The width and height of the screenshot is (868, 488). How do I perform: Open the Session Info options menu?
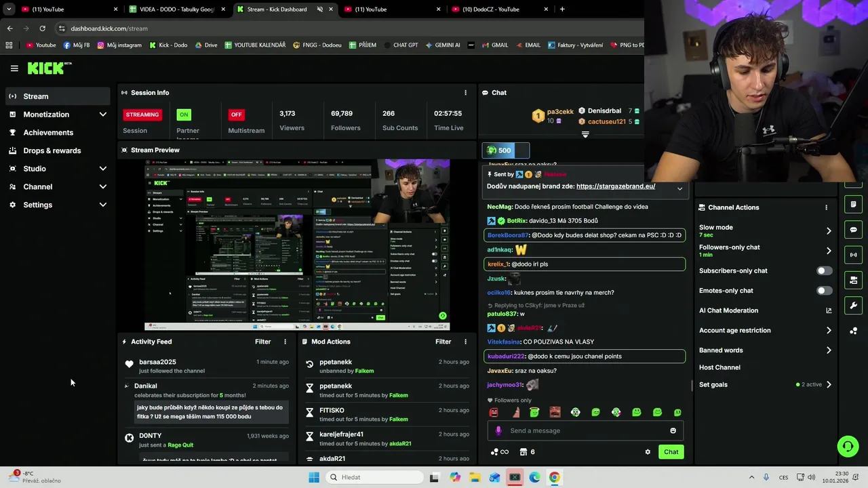(x=465, y=93)
